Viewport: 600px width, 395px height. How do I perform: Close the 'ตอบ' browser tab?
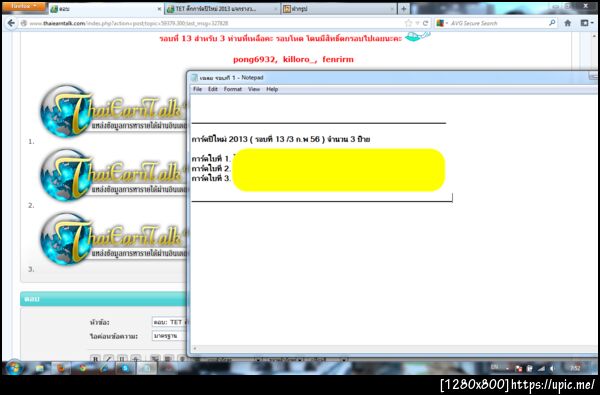[159, 9]
